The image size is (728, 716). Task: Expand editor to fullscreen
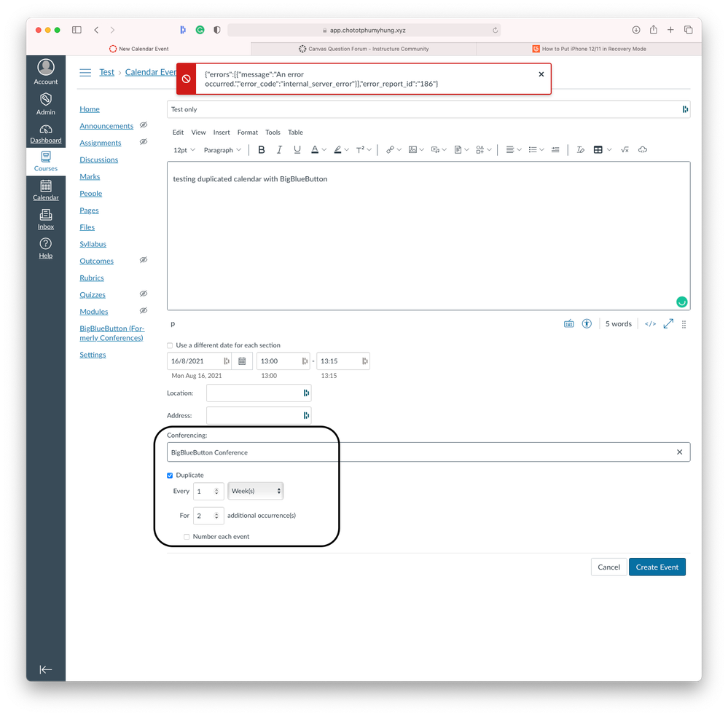point(668,324)
